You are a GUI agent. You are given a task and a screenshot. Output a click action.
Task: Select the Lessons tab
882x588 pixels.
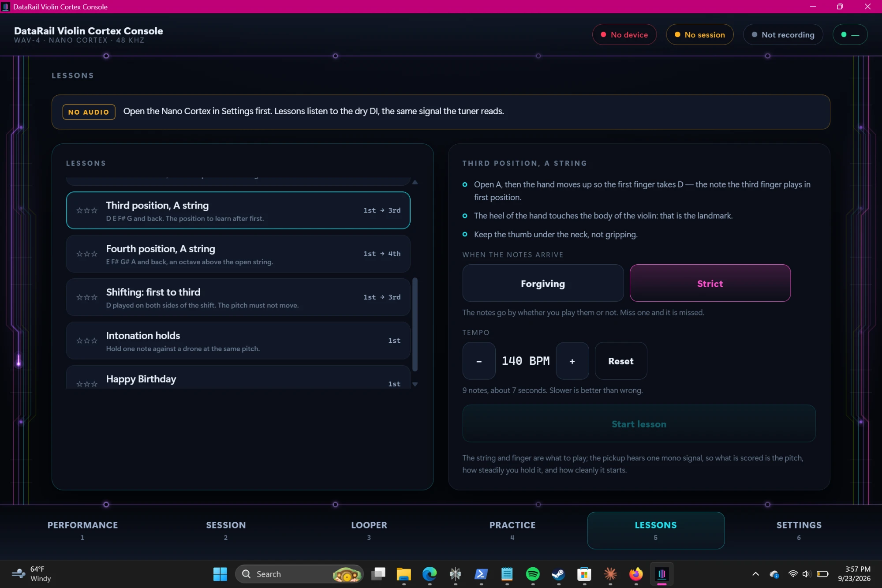[656, 530]
